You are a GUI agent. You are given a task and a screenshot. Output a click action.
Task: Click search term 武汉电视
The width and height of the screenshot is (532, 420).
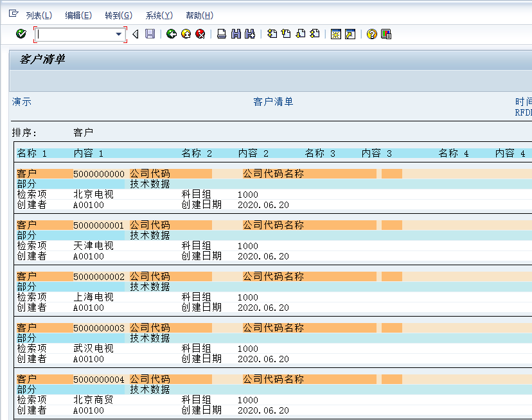93,349
